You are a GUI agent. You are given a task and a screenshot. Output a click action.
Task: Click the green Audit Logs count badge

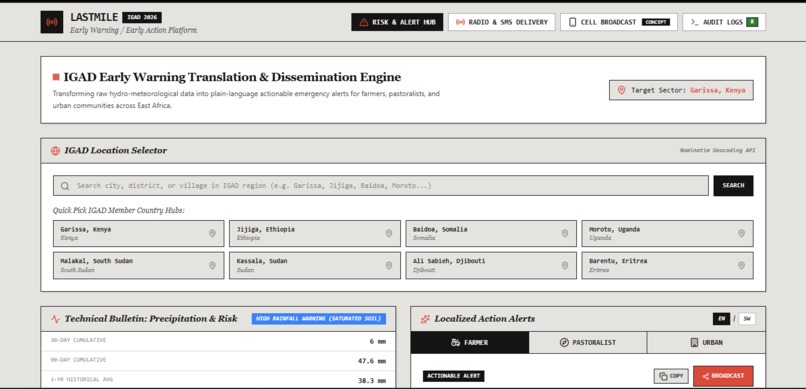click(x=752, y=22)
